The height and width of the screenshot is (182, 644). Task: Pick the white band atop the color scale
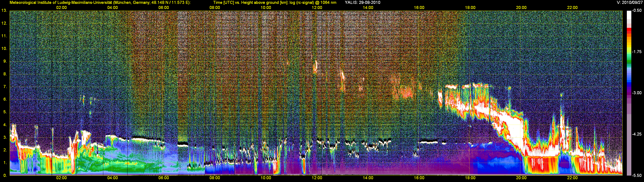tap(629, 15)
